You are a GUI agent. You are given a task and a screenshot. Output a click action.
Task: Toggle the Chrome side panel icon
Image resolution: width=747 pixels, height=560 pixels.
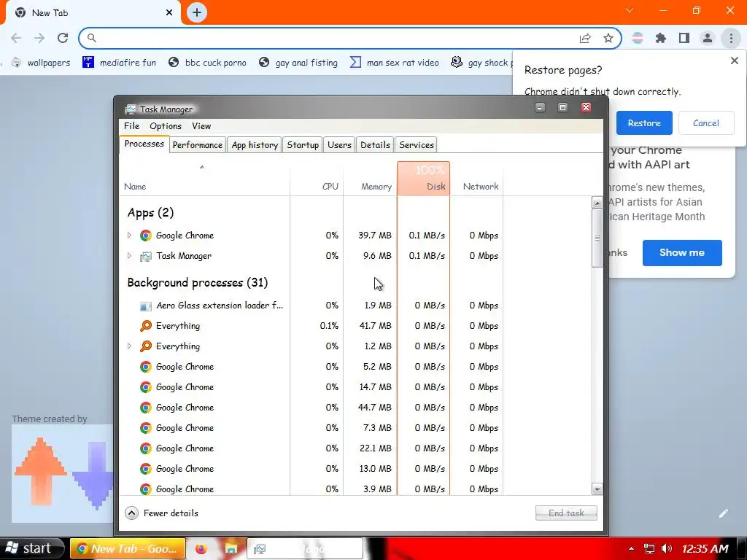click(684, 38)
